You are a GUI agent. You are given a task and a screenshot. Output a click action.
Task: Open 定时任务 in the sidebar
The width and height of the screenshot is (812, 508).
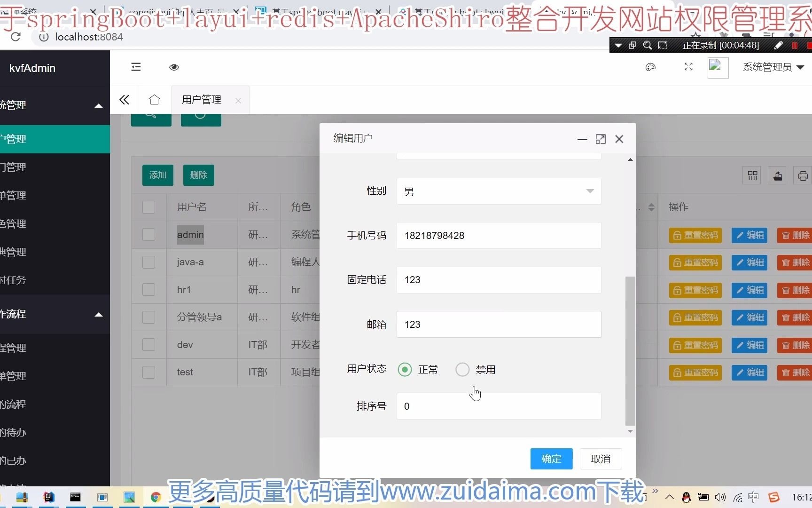tap(55, 280)
